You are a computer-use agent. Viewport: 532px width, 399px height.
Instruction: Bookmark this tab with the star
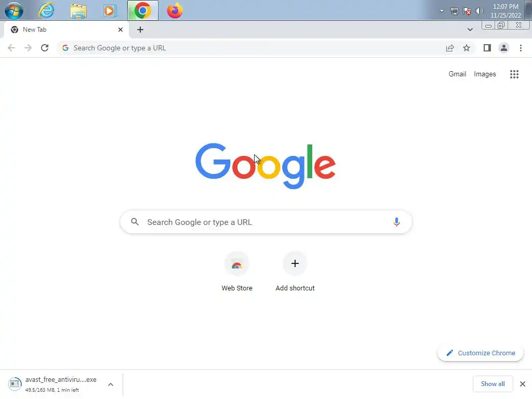click(467, 48)
